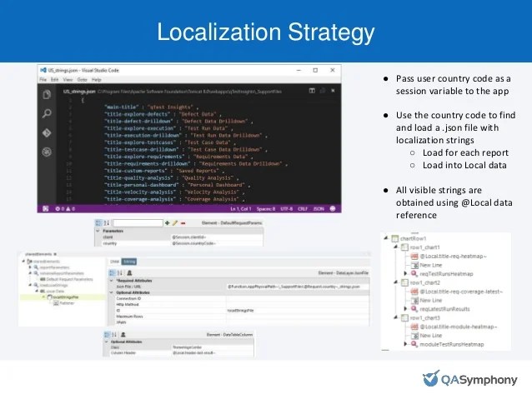532x399 pixels.
Task: Click the errors and warnings count in status bar
Action: click(x=65, y=209)
